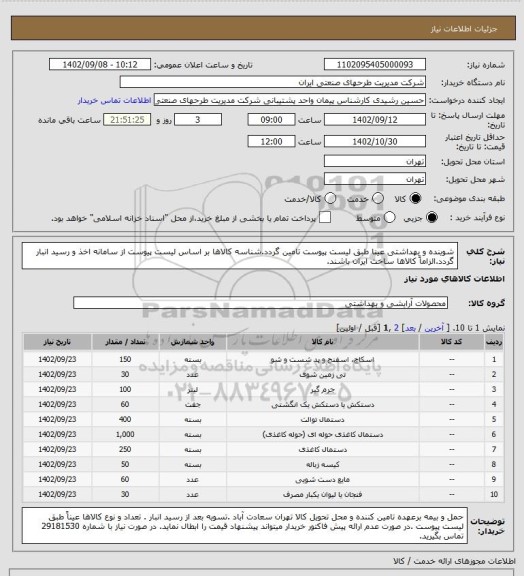524x576 pixels.
Task: Click the validity time field 12:00
Action: click(272, 141)
